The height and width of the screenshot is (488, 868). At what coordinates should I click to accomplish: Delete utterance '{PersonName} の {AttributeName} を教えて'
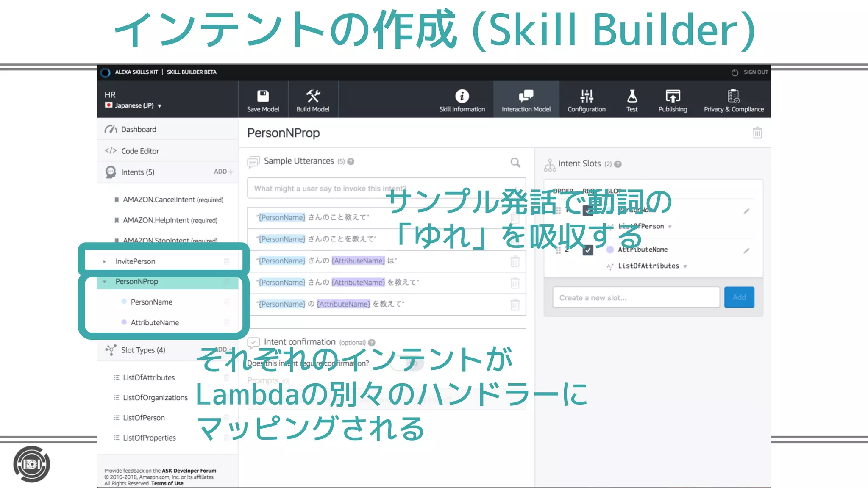515,305
